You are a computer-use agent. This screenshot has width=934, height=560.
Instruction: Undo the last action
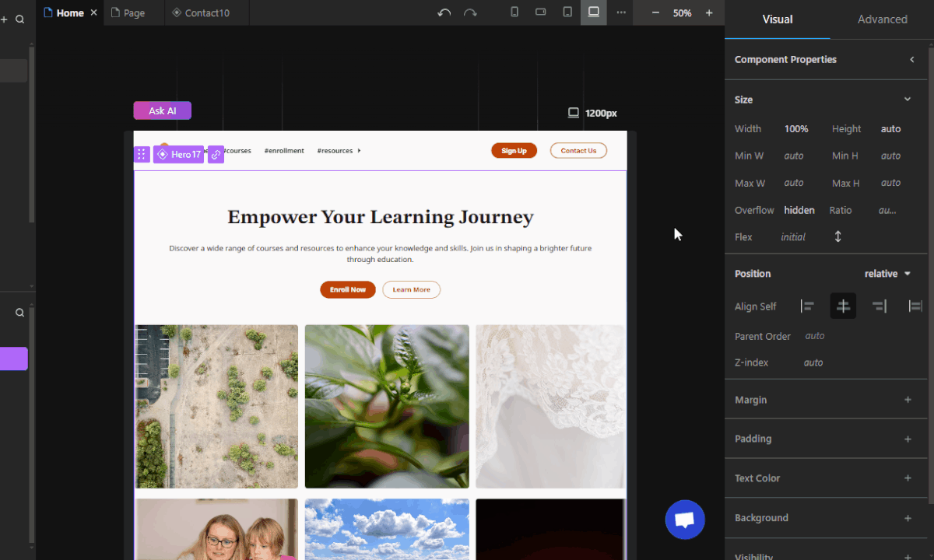tap(444, 12)
